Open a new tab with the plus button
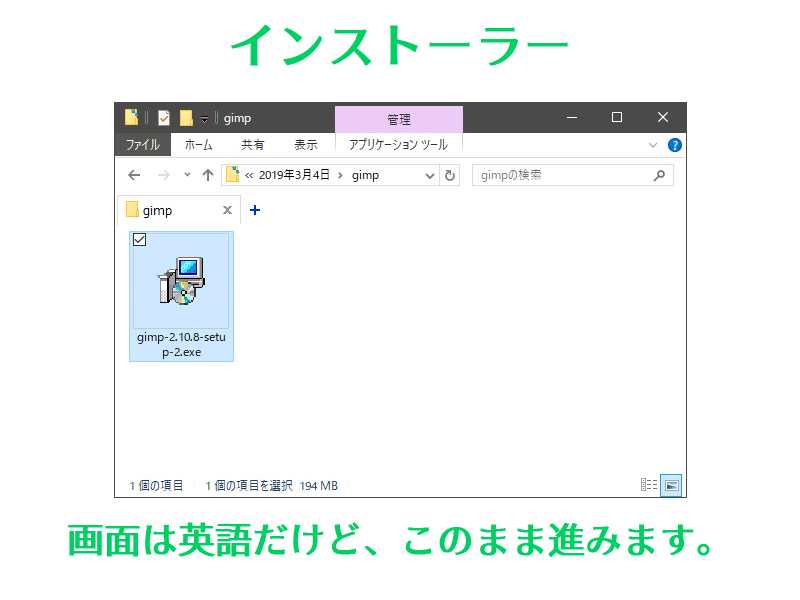 tap(254, 210)
